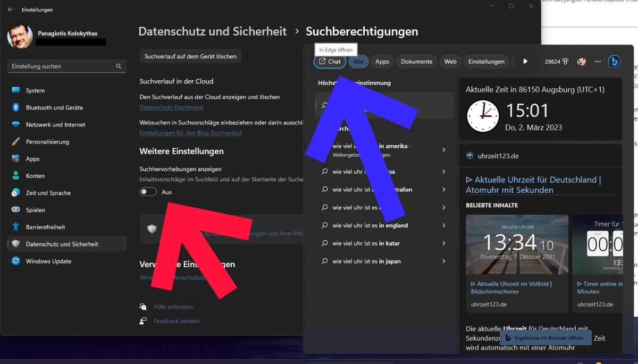This screenshot has height=364, width=638.
Task: Click Ergebnisse im Browser öffnen button
Action: pyautogui.click(x=545, y=337)
